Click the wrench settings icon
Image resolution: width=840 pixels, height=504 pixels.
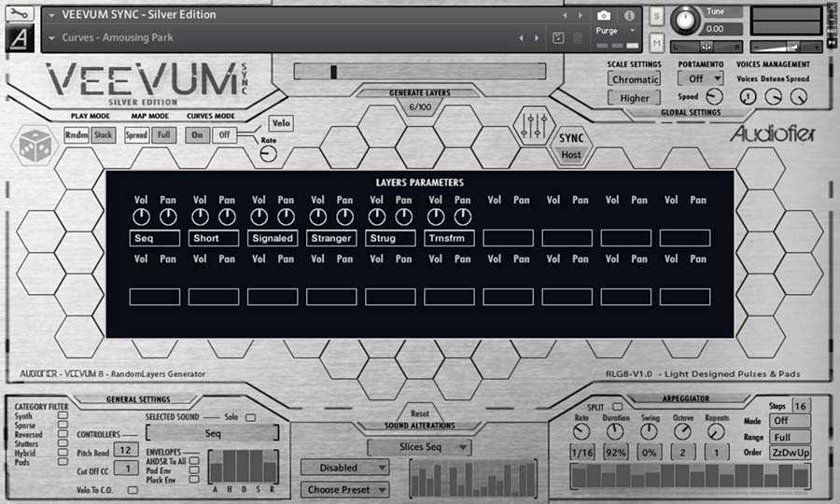tap(19, 15)
